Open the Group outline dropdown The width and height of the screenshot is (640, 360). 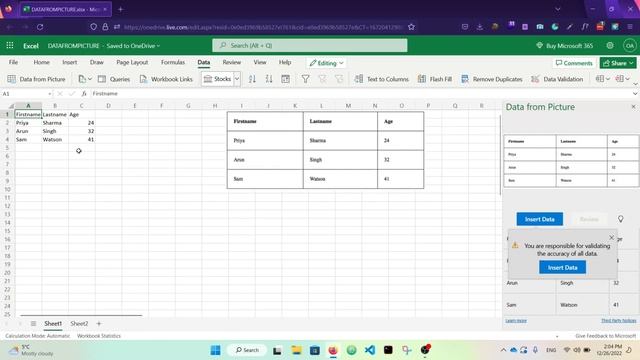(x=602, y=79)
